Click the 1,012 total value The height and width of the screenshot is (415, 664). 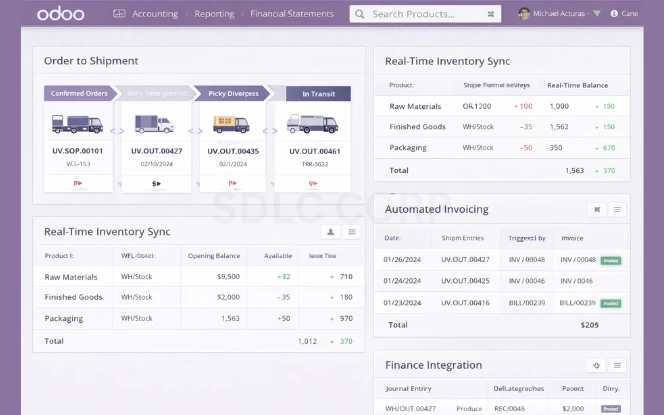point(307,341)
